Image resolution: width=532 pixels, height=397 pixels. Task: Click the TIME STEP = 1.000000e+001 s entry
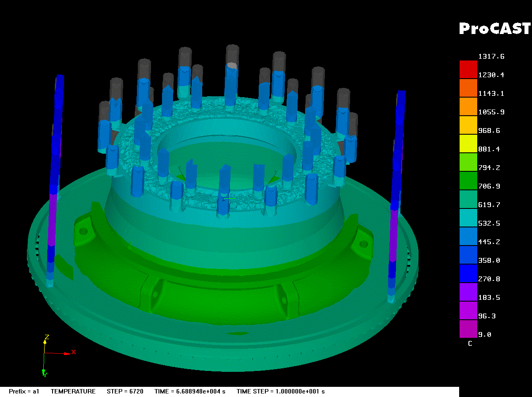coord(281,392)
